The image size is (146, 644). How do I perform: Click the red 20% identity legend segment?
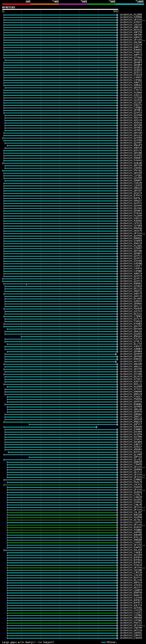[16, 4]
